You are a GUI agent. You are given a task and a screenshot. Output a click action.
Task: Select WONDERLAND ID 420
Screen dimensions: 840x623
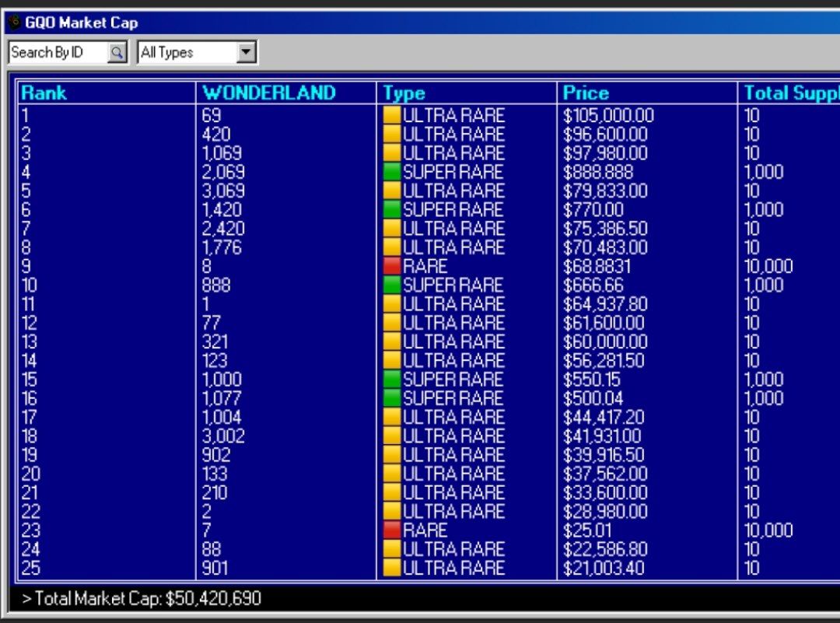pos(216,134)
